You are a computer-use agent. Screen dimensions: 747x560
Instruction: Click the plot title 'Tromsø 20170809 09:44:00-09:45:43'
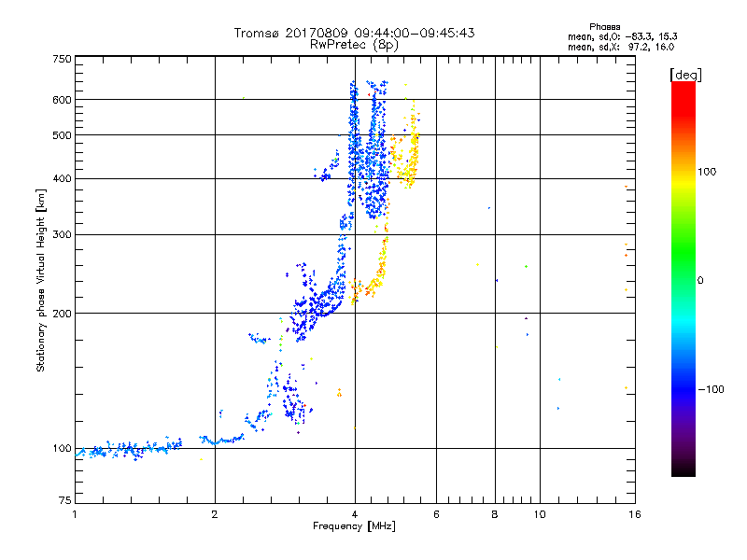click(354, 33)
